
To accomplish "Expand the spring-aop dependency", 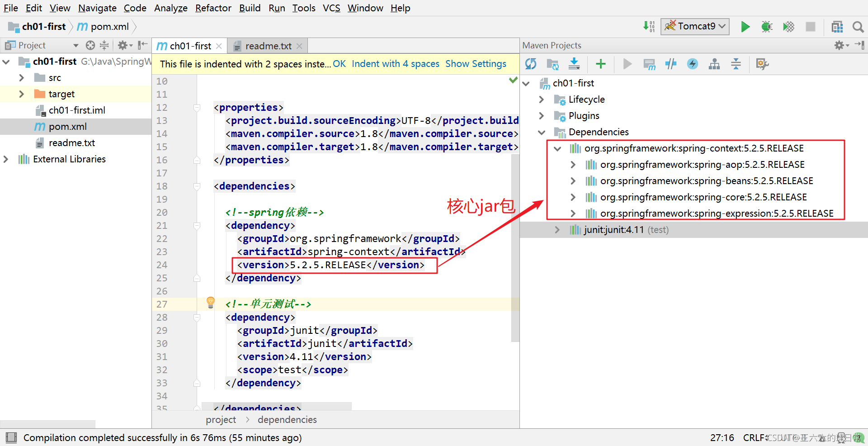I will click(x=573, y=165).
